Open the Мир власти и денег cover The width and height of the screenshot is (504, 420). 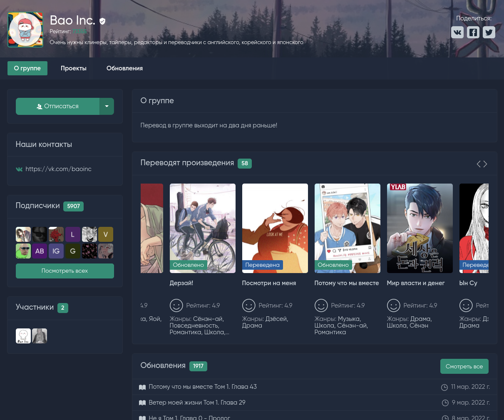[x=420, y=228]
